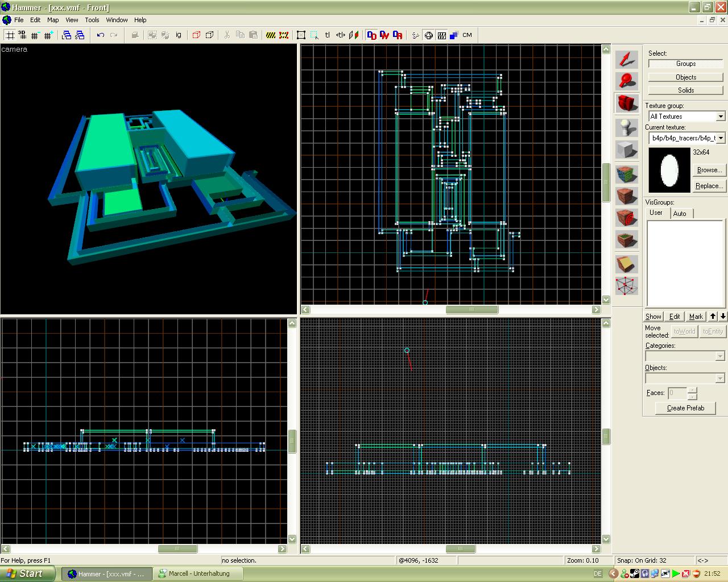Open the Texture group dropdown
The width and height of the screenshot is (728, 582).
click(721, 117)
